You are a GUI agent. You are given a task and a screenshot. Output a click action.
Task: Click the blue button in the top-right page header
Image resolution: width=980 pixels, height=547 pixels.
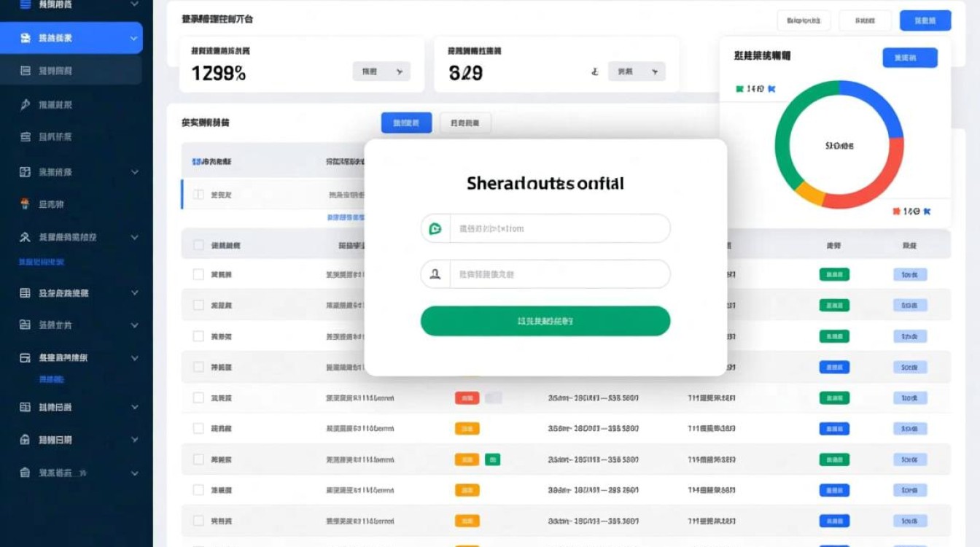click(x=925, y=20)
